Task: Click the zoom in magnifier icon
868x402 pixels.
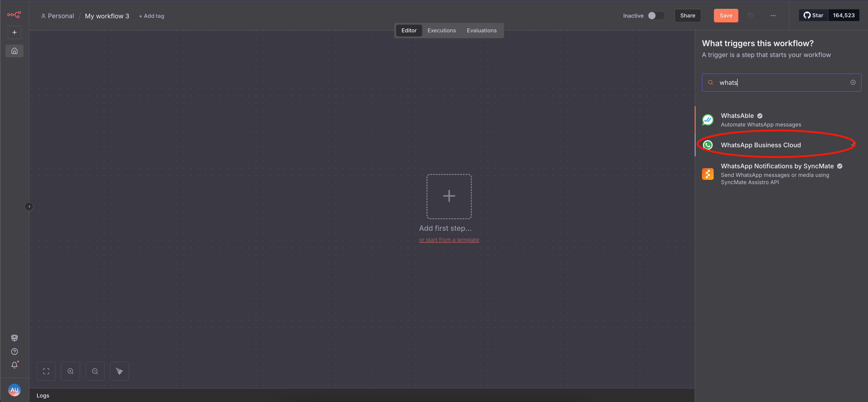Action: [70, 371]
